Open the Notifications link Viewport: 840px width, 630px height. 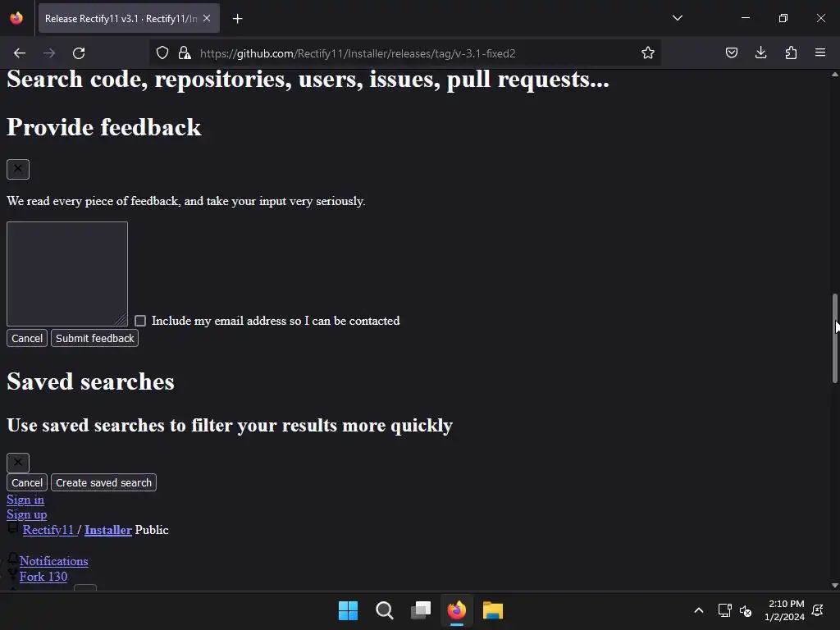pos(53,561)
